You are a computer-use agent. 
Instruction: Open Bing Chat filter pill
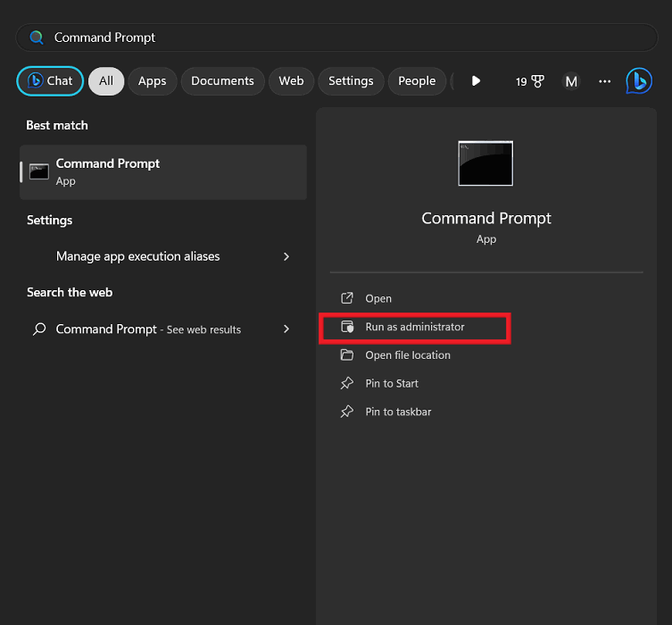pos(50,81)
